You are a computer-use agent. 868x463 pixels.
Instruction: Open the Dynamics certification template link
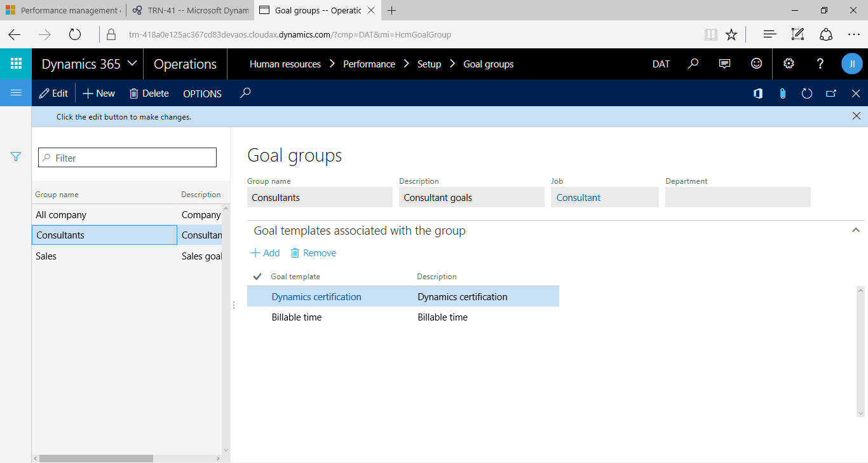click(x=316, y=297)
